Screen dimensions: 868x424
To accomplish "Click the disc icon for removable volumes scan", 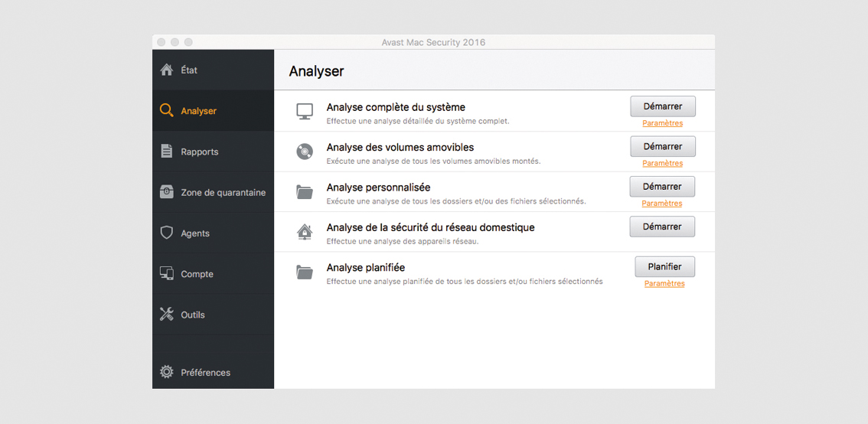I will 305,152.
